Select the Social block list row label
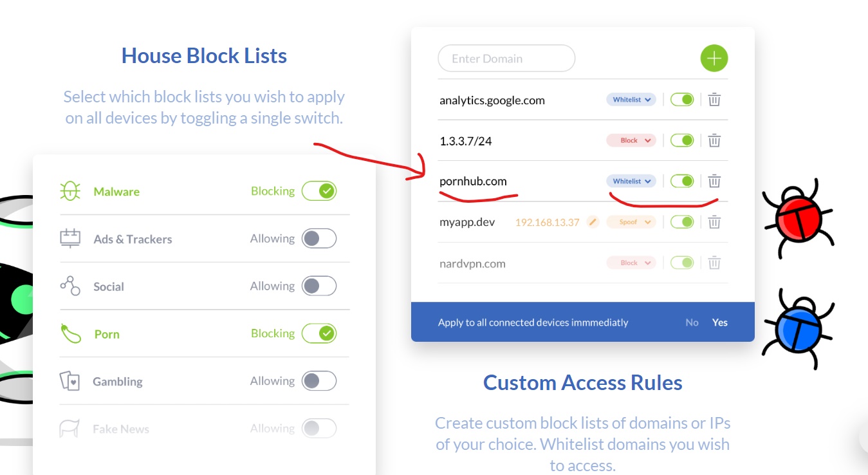This screenshot has height=475, width=868. coord(109,286)
